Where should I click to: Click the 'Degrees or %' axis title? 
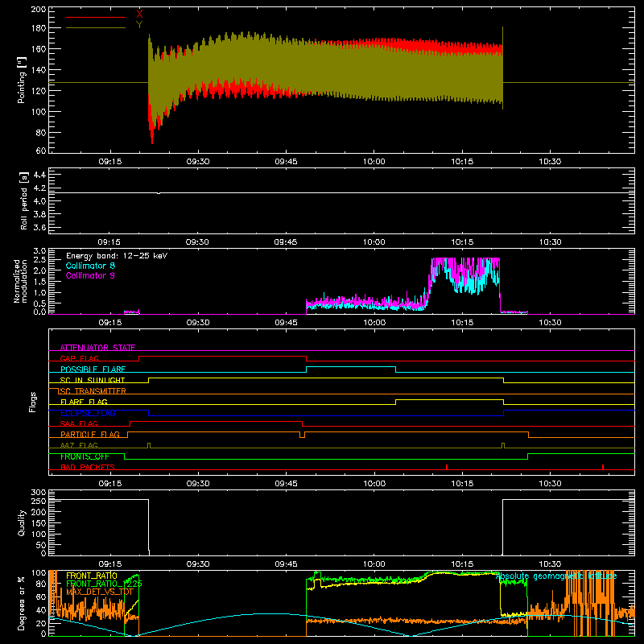click(22, 603)
